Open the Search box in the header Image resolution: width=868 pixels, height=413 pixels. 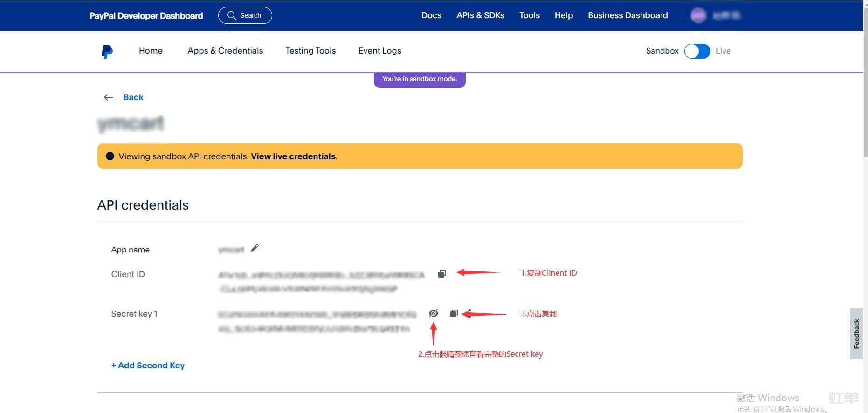[245, 15]
